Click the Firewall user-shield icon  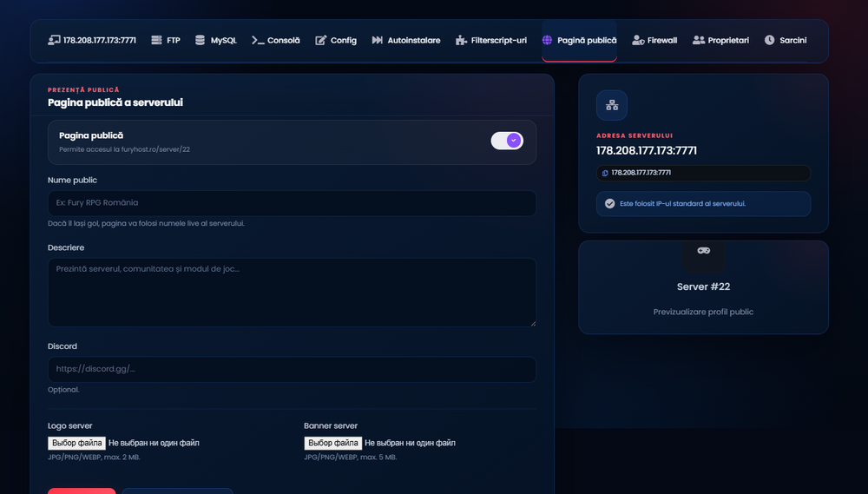(638, 40)
